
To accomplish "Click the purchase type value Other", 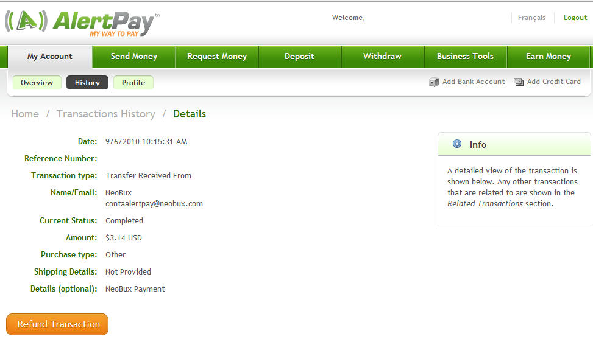I will pyautogui.click(x=116, y=255).
